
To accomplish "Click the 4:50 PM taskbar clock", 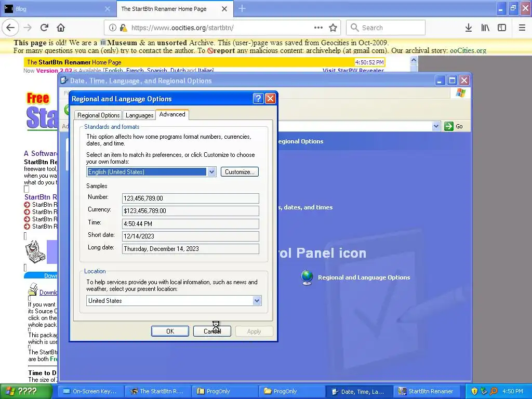I will pyautogui.click(x=513, y=391).
